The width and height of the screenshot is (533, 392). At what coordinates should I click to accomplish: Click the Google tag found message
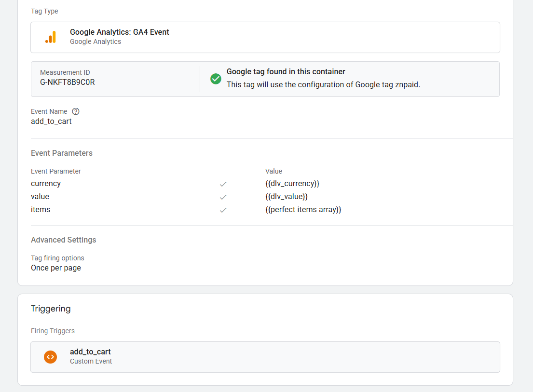286,72
